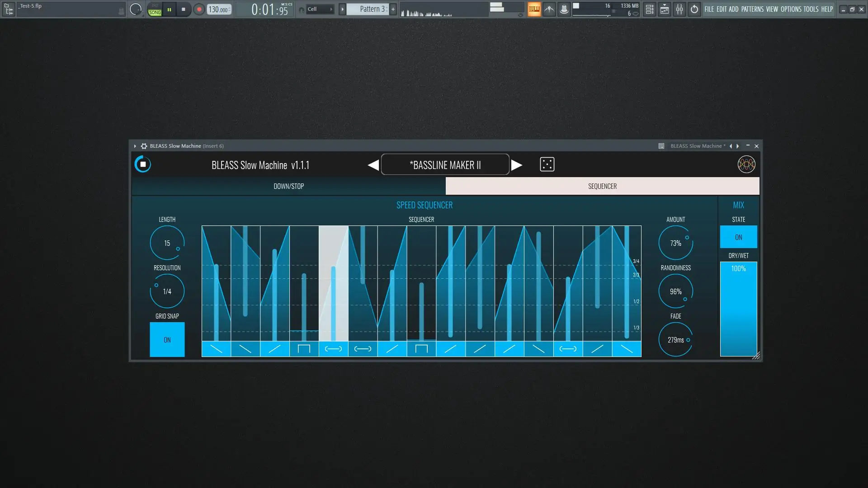Open plugin settings gear icon
868x488 pixels.
[144, 146]
